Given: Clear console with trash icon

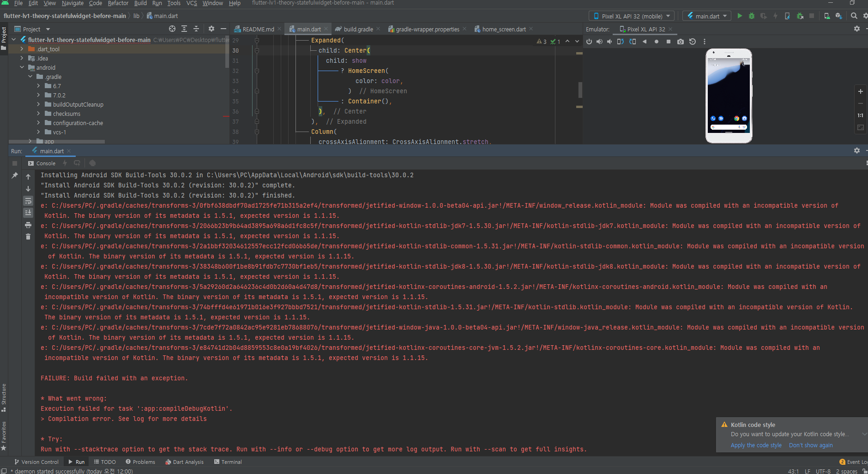Looking at the screenshot, I should point(28,237).
